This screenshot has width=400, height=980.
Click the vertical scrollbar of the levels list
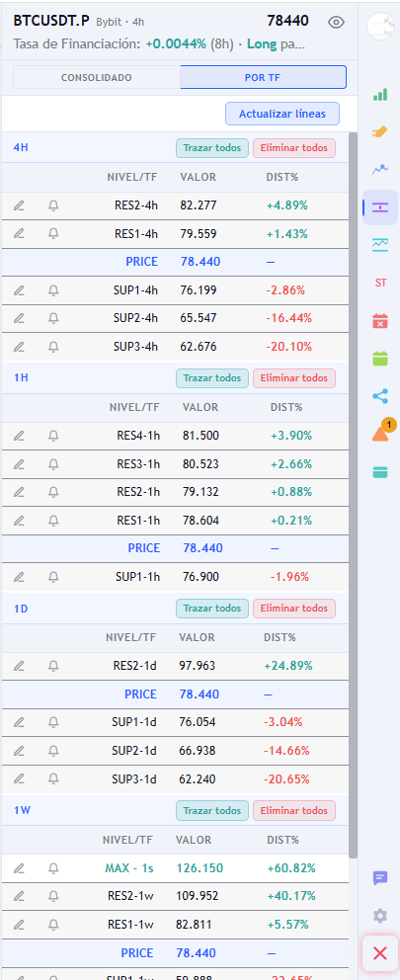(354, 495)
